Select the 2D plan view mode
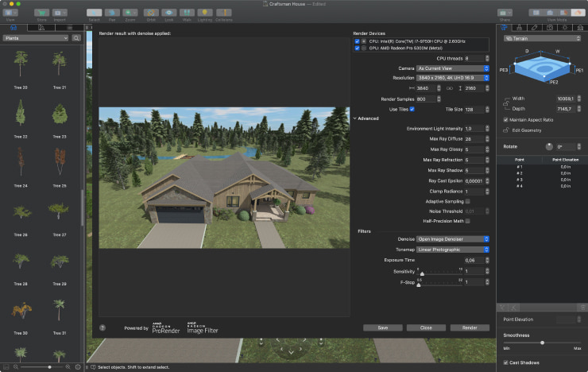The width and height of the screenshot is (588, 372). (x=536, y=13)
